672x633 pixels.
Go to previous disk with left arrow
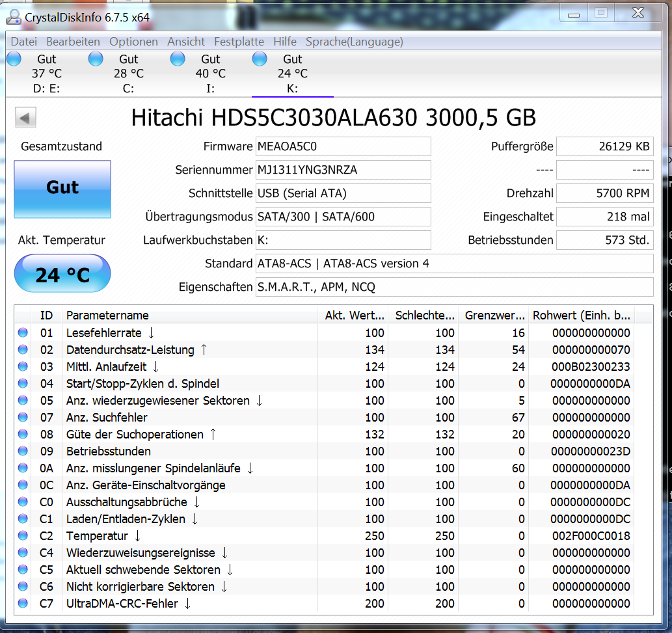point(25,118)
